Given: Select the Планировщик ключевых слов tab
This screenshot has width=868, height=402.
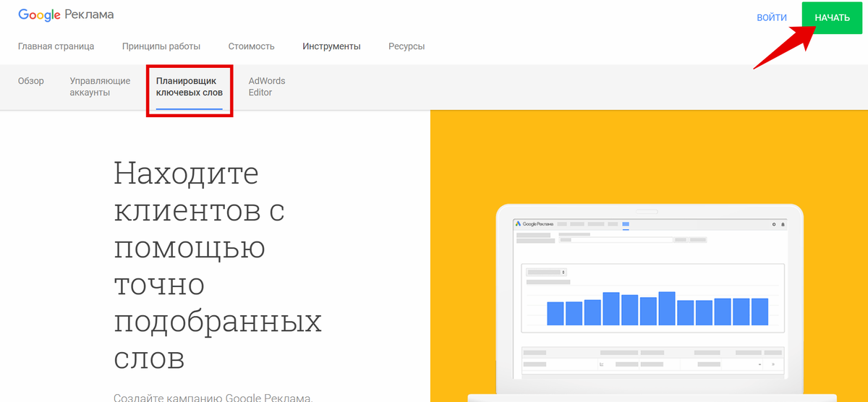Looking at the screenshot, I should (190, 87).
